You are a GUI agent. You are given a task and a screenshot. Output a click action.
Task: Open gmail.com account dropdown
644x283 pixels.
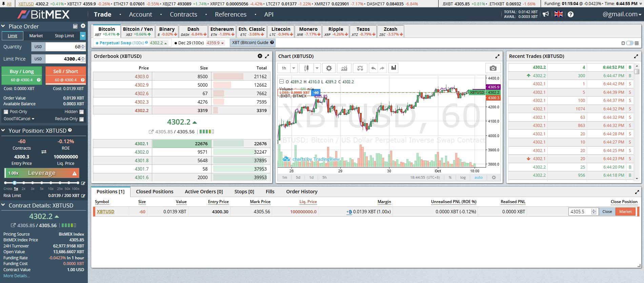pyautogui.click(x=622, y=14)
